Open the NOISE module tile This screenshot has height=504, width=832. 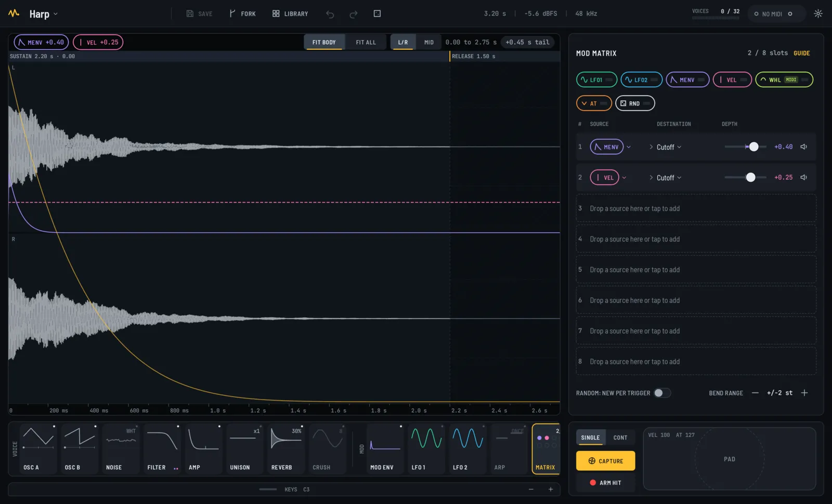(121, 449)
